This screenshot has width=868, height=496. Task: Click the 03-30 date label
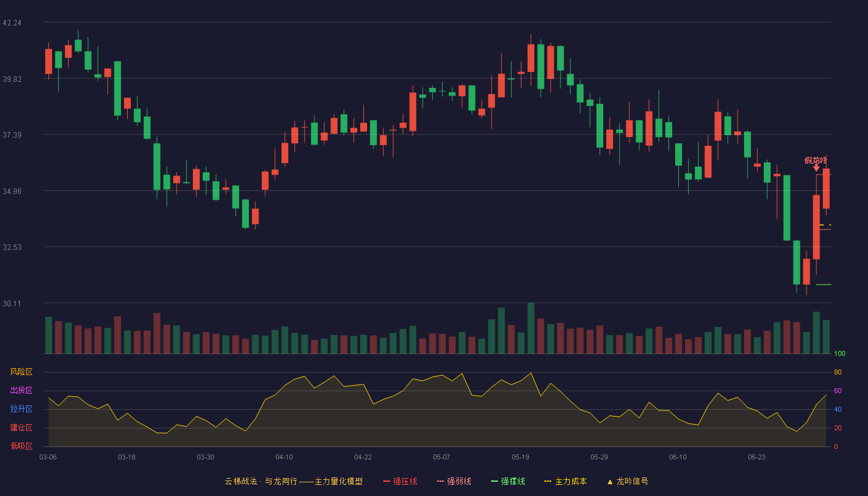[x=205, y=457]
